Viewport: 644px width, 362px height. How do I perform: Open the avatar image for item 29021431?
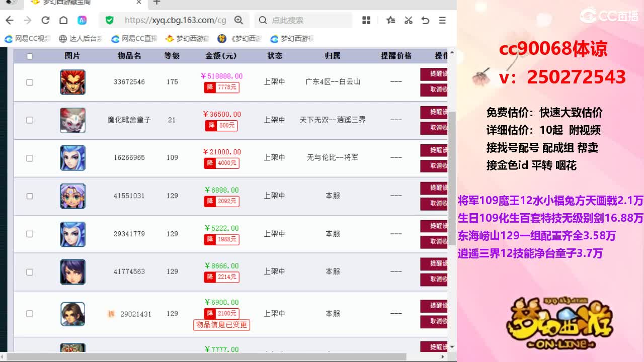click(x=73, y=314)
